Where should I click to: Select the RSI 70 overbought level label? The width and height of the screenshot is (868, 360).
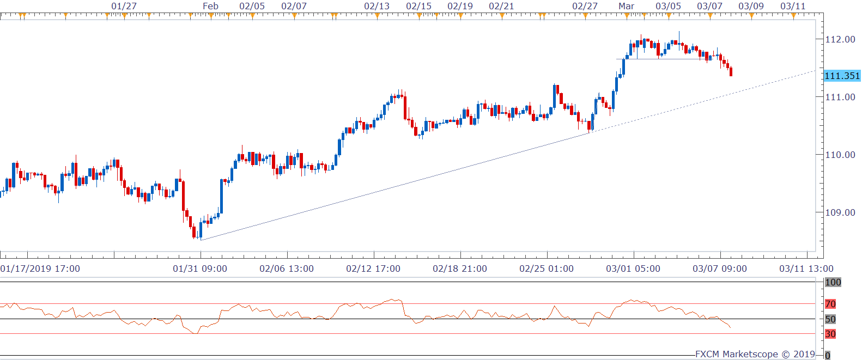(830, 304)
